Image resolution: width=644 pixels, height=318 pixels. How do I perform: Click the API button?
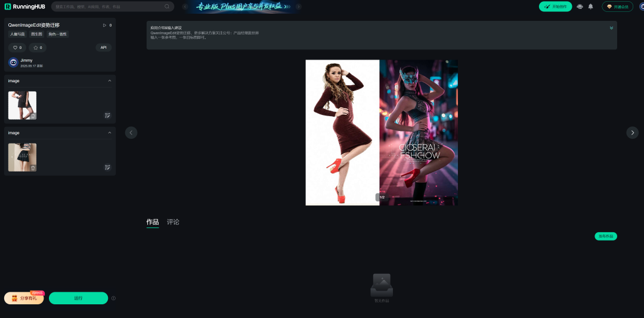104,48
